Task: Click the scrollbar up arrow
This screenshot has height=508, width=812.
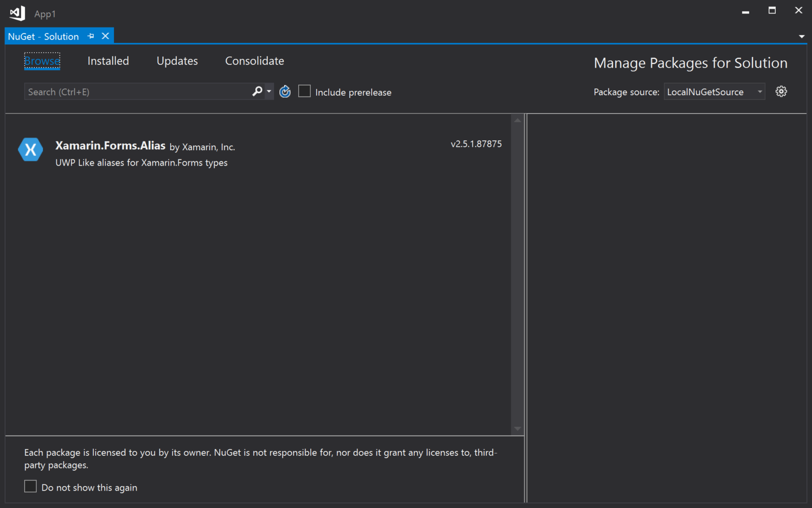Action: pyautogui.click(x=518, y=119)
